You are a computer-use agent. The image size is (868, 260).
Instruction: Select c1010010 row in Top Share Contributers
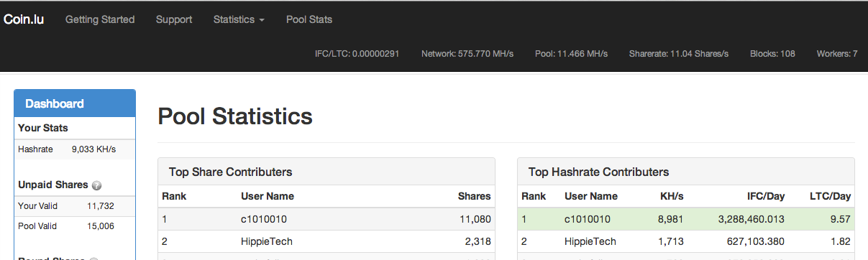[x=326, y=219]
